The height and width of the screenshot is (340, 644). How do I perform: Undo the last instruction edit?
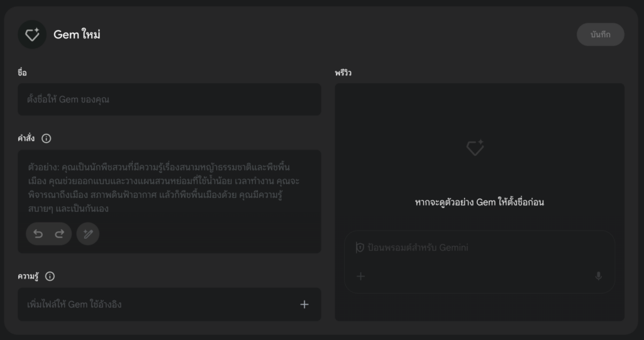point(38,234)
